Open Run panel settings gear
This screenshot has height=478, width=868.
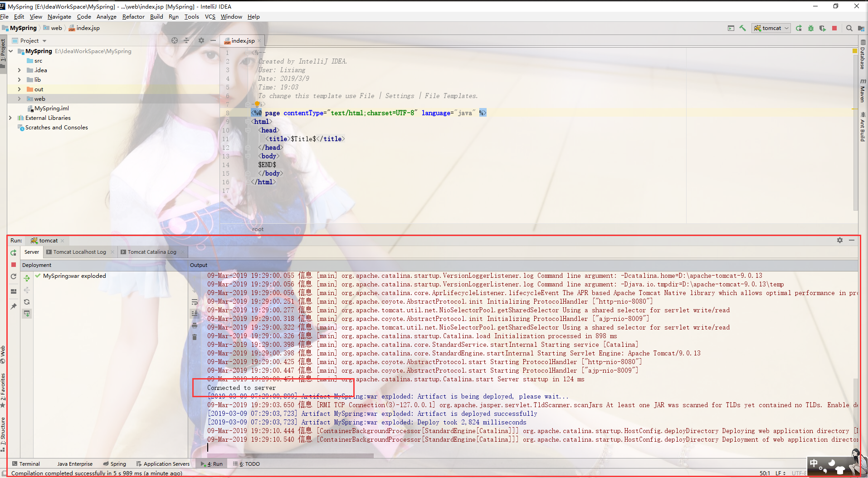[840, 240]
